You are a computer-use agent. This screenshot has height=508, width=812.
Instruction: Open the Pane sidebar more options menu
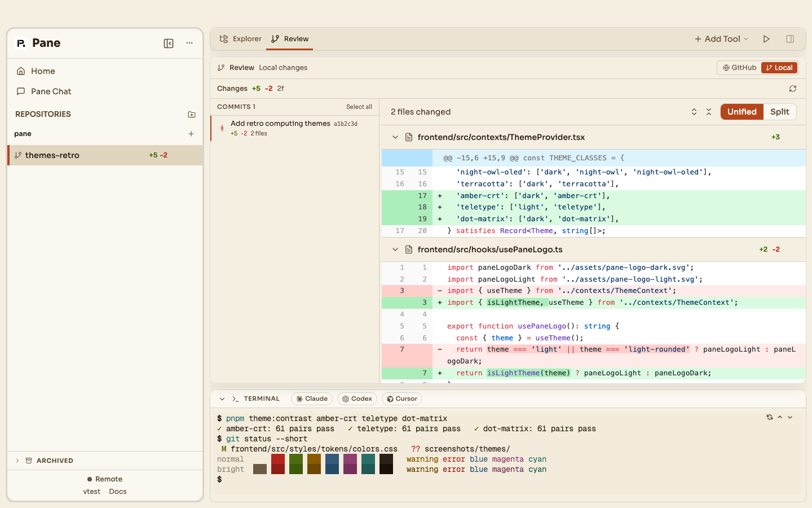coord(189,43)
